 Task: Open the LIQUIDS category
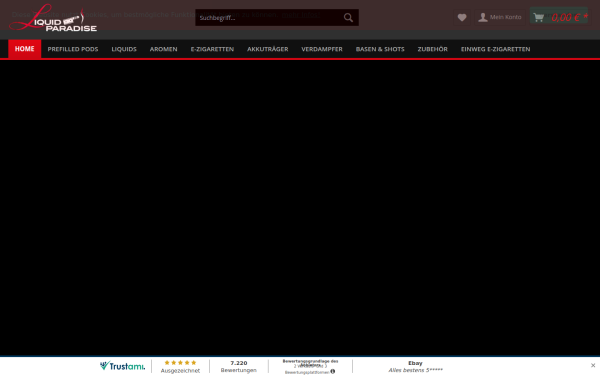coord(124,49)
